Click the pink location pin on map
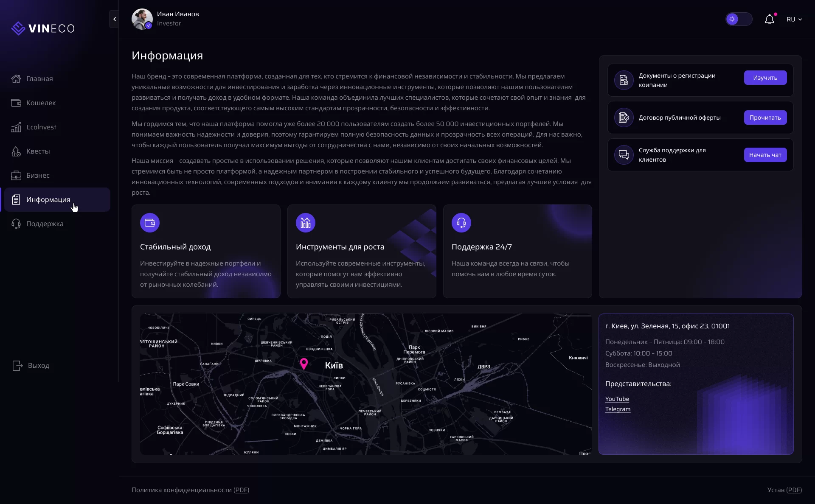The height and width of the screenshot is (504, 815). pos(304,364)
